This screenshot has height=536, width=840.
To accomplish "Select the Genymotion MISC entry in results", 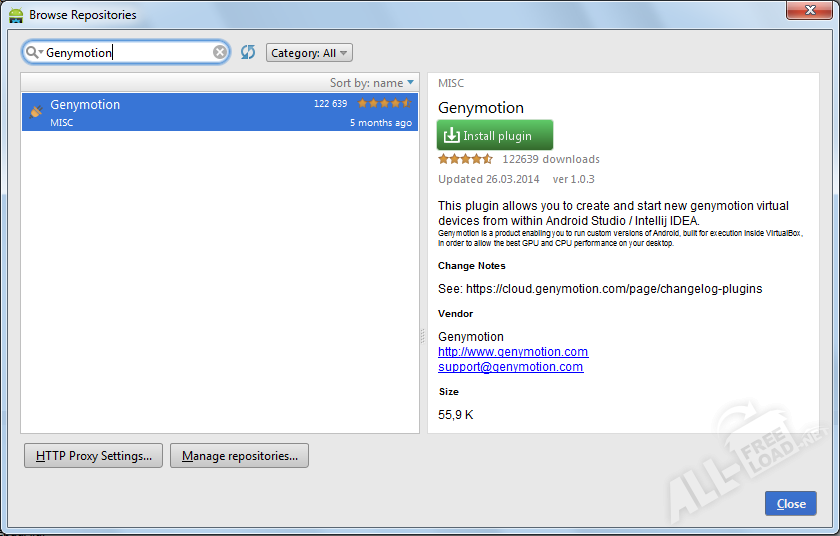I will tap(200, 112).
